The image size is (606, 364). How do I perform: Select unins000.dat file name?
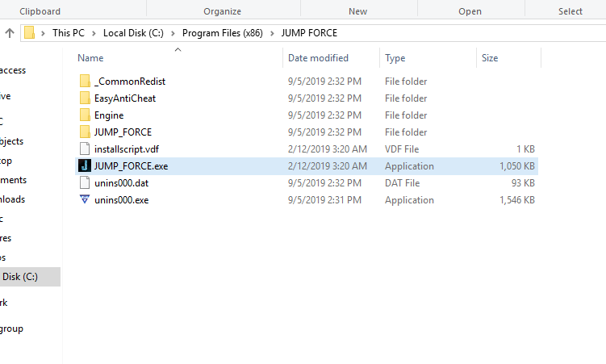coord(121,183)
